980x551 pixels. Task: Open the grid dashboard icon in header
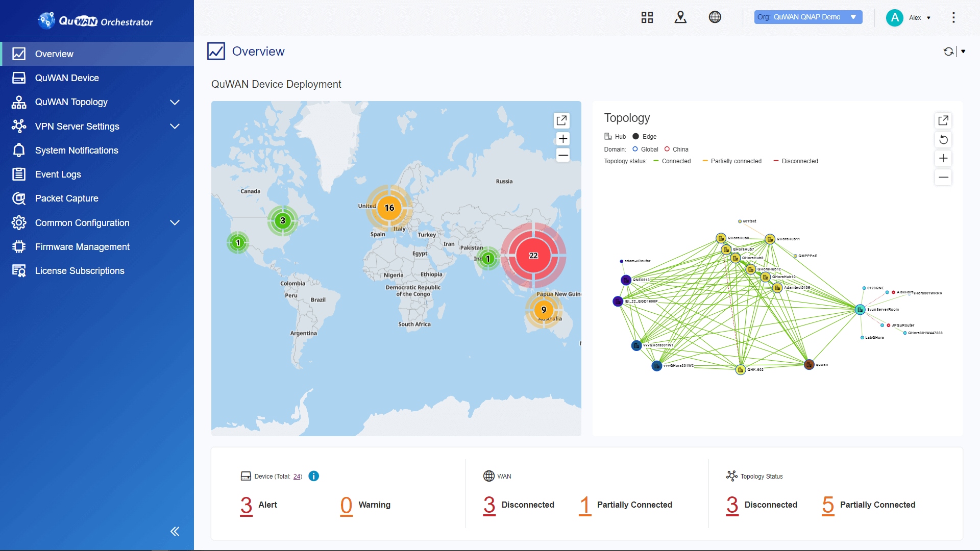(647, 17)
